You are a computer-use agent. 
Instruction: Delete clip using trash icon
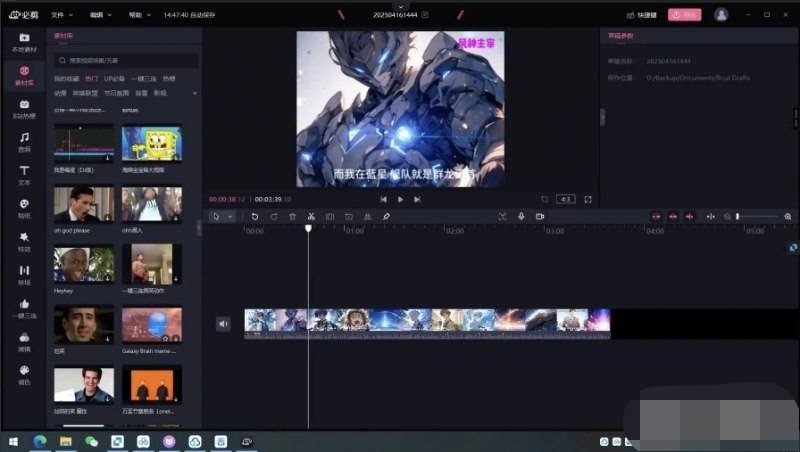(x=292, y=216)
